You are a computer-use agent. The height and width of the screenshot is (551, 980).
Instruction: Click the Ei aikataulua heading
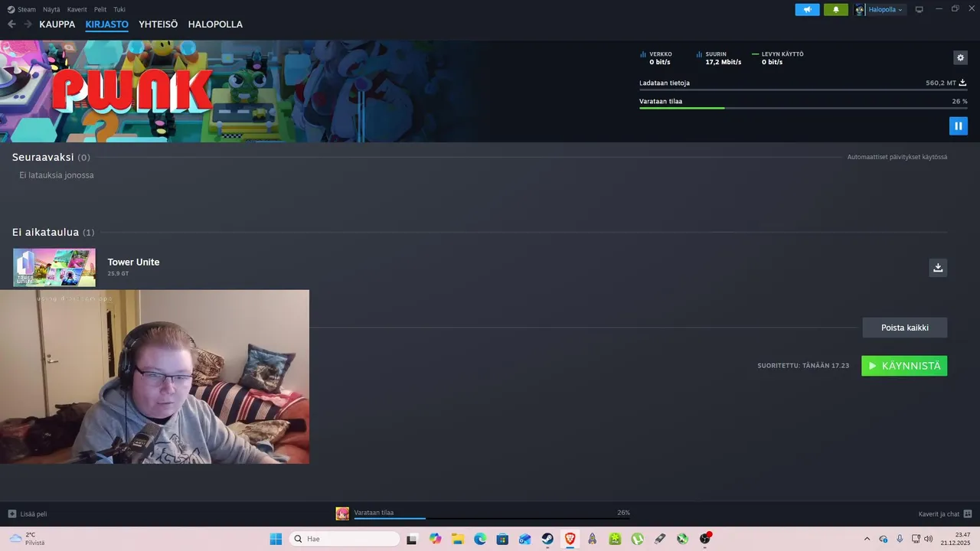click(46, 232)
